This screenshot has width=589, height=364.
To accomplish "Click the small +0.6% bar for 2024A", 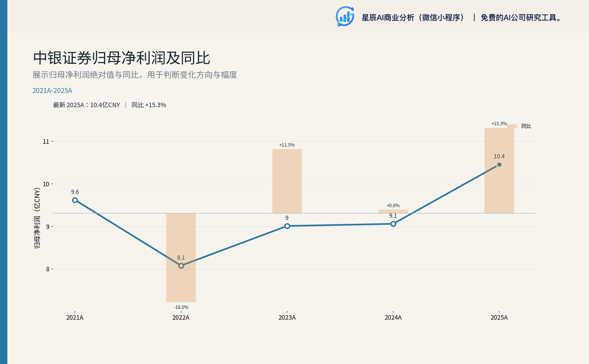I will (393, 211).
